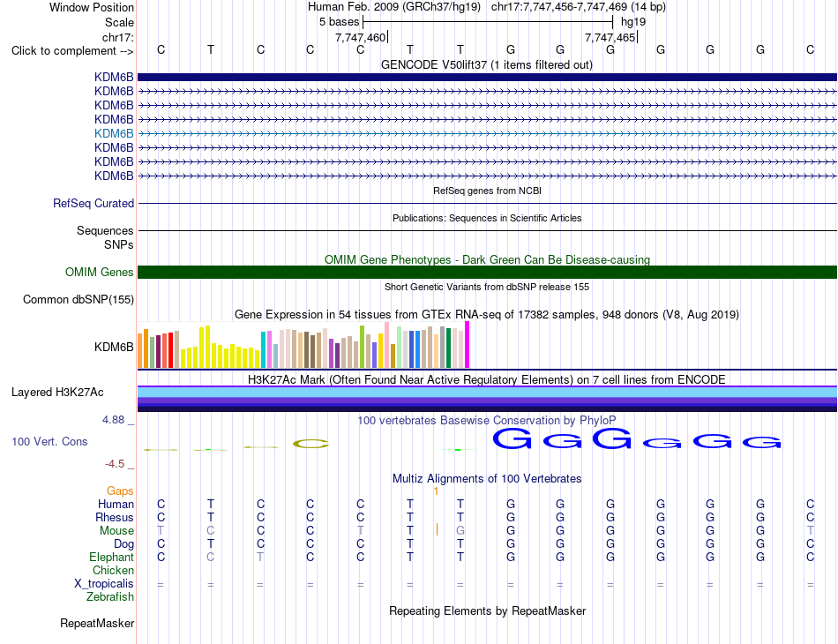Click the orange "Gaps" row label
The image size is (838, 644).
120,490
